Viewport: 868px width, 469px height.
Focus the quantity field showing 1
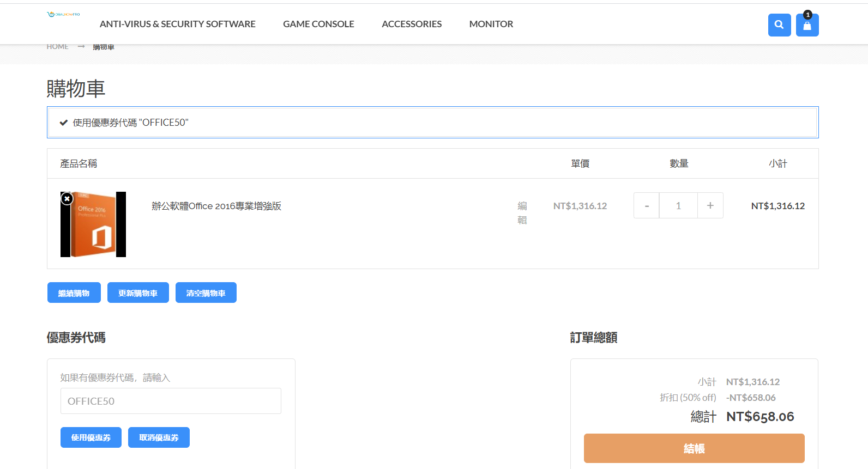tap(678, 205)
